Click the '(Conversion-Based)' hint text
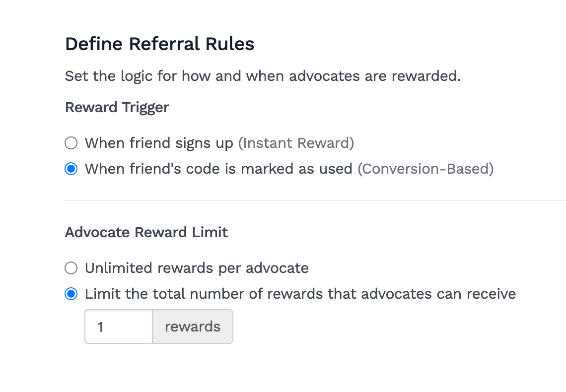The image size is (566, 392). tap(425, 169)
